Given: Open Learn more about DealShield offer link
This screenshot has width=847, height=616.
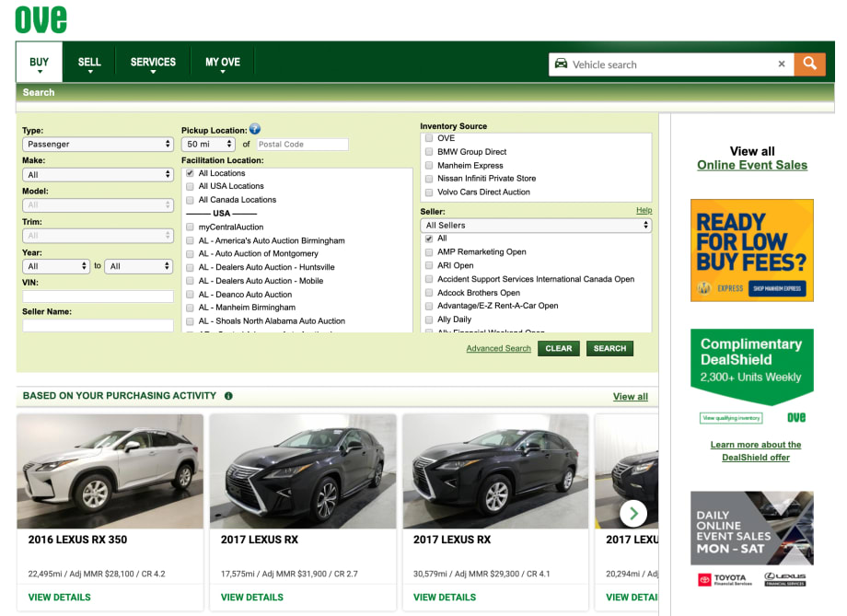Looking at the screenshot, I should pos(756,451).
